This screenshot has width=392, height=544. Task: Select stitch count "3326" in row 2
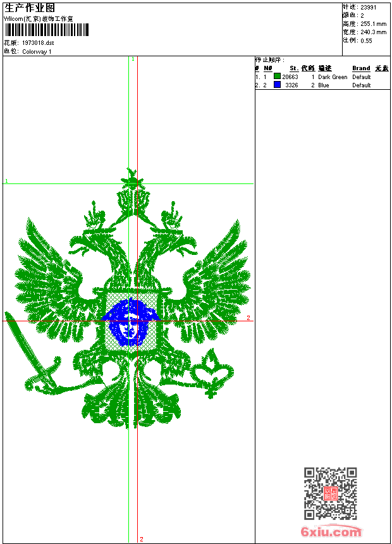pyautogui.click(x=291, y=85)
